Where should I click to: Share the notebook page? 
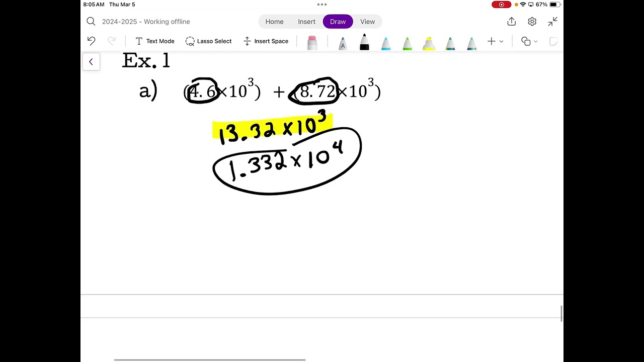(x=512, y=21)
